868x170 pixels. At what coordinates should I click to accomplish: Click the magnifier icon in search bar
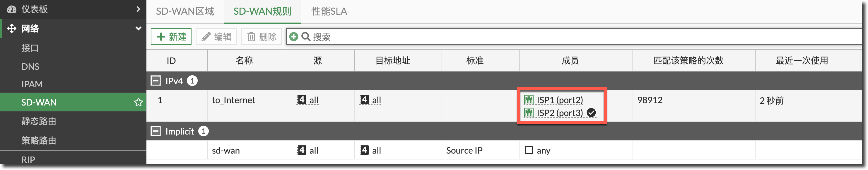coord(306,37)
